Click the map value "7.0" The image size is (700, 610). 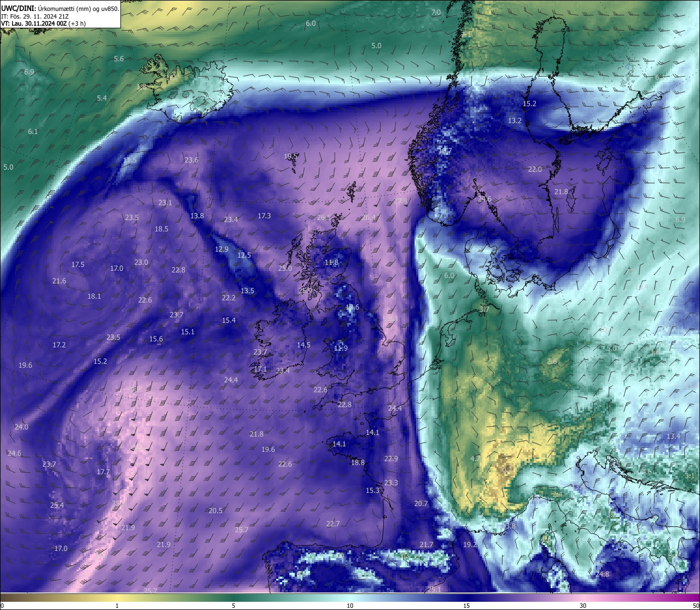point(436,12)
